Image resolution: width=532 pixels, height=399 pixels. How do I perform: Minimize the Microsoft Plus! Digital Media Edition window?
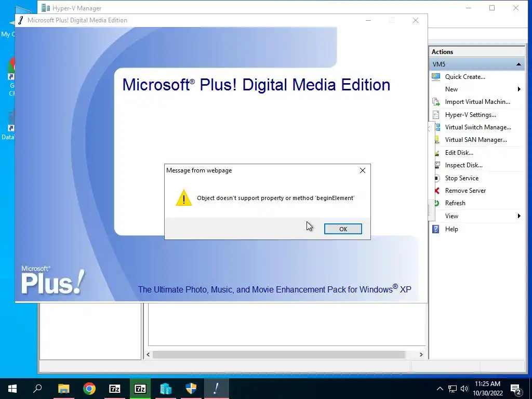click(368, 20)
